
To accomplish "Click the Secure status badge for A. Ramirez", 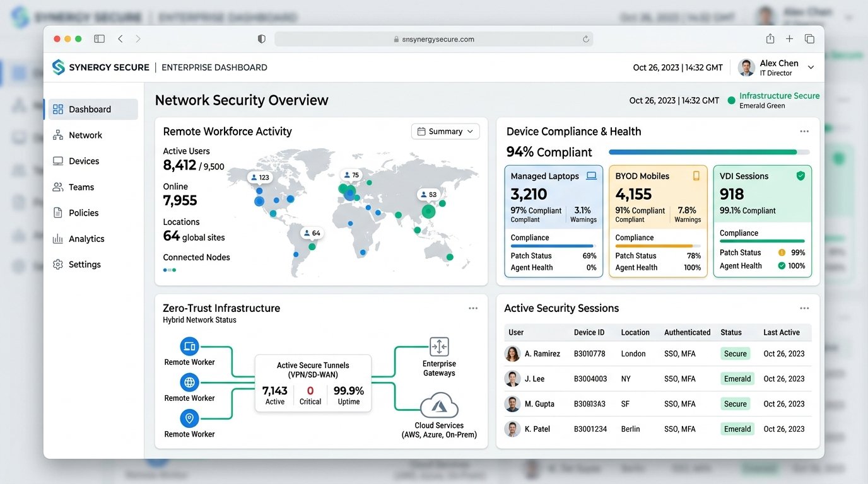I will pyautogui.click(x=735, y=354).
